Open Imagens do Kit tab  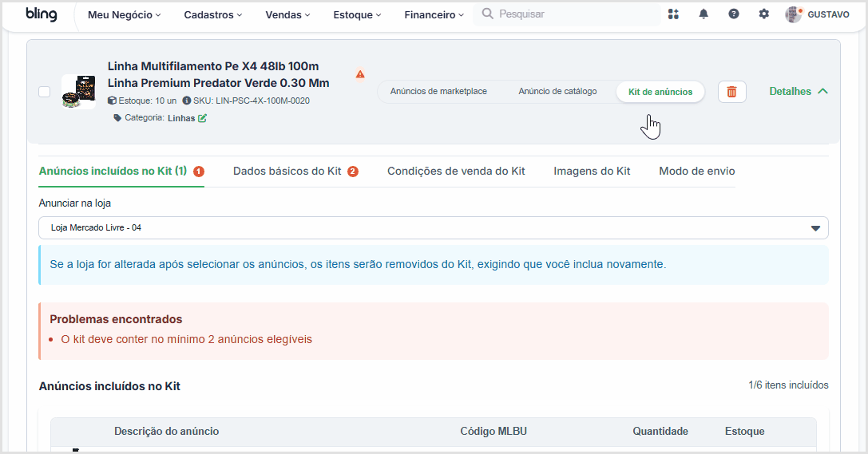592,171
